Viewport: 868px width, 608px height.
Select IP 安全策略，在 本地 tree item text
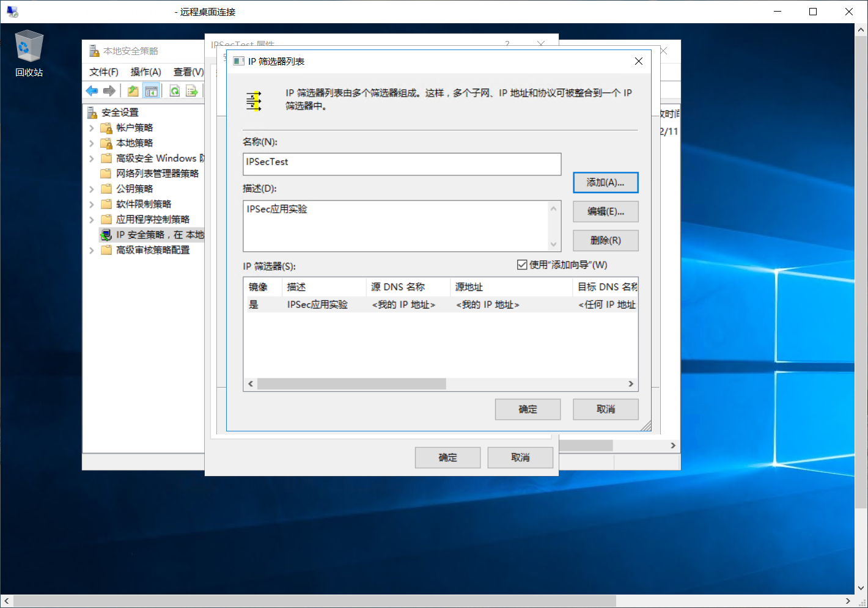pyautogui.click(x=160, y=235)
